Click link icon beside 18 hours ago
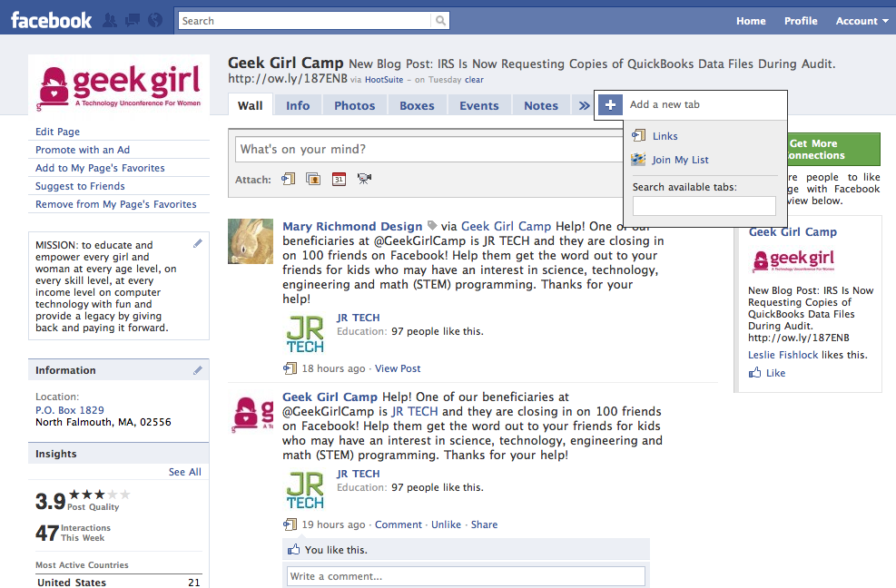Viewport: 896px width, 588px height. [x=290, y=368]
